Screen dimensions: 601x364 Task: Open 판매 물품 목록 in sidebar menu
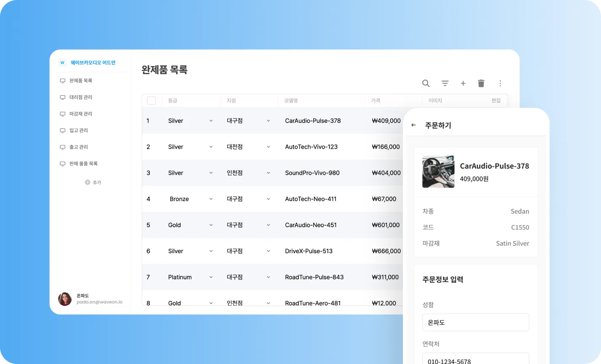[x=83, y=163]
